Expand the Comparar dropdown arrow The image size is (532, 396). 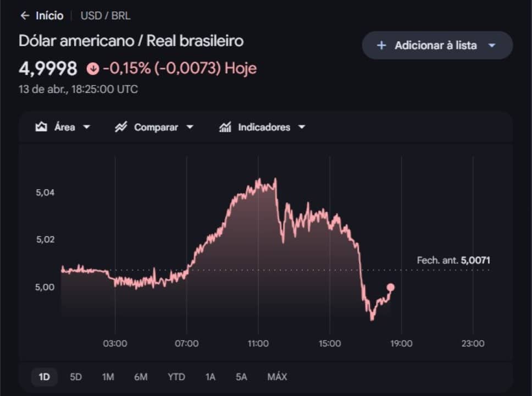click(x=190, y=127)
